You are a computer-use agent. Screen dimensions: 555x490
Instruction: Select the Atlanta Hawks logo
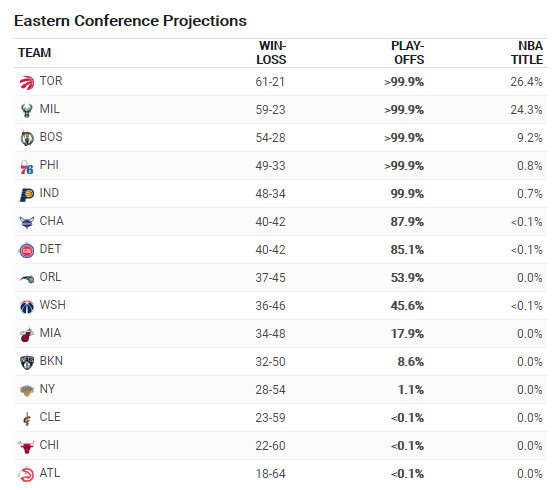[27, 475]
